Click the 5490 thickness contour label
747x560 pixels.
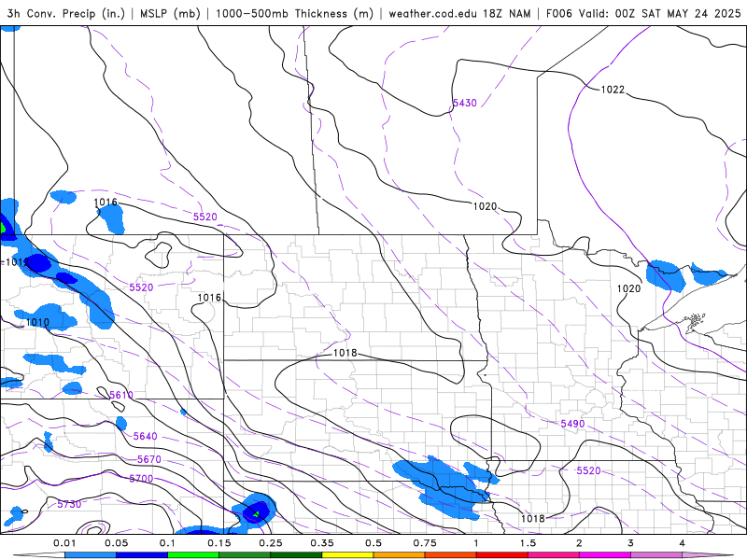click(572, 424)
